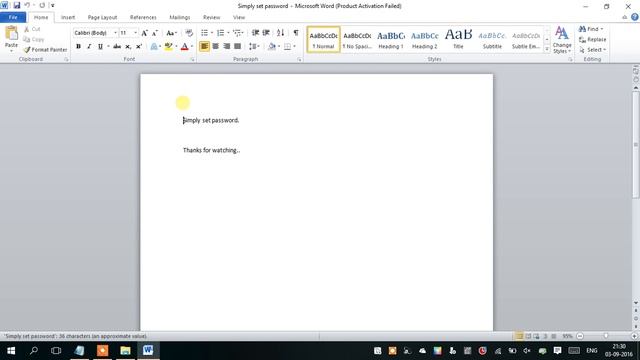Screen dimensions: 640x360
Task: Save the document with the floppy icon
Action: tap(17, 5)
